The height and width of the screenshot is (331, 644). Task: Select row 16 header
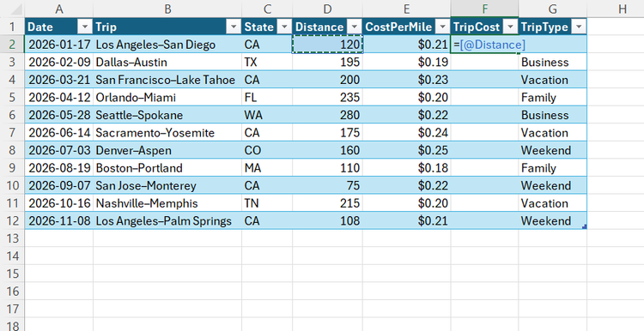[12, 292]
